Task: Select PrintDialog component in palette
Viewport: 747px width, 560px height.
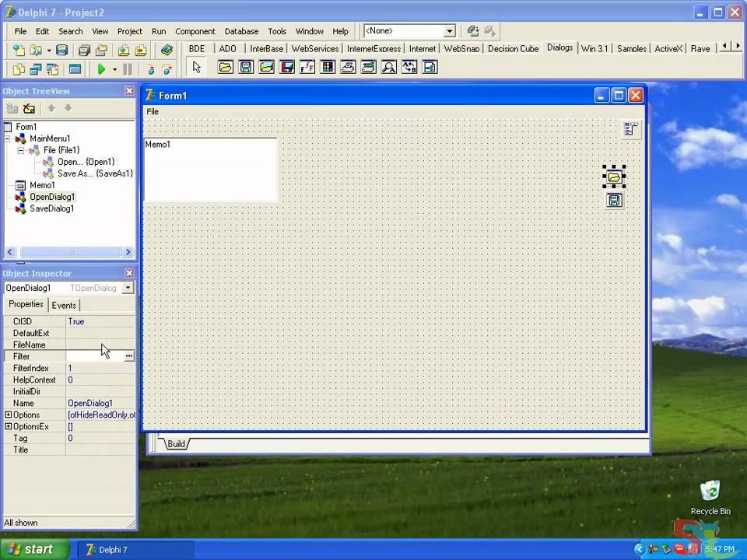Action: tap(349, 67)
